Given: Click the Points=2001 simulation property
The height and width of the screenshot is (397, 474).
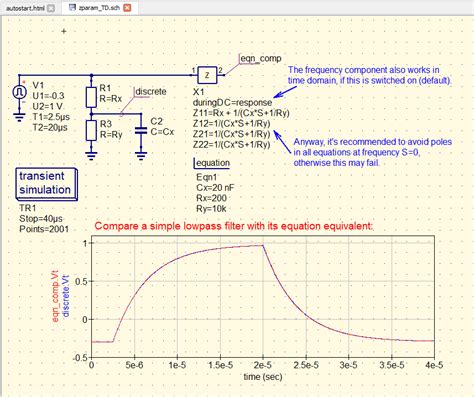Looking at the screenshot, I should (44, 229).
